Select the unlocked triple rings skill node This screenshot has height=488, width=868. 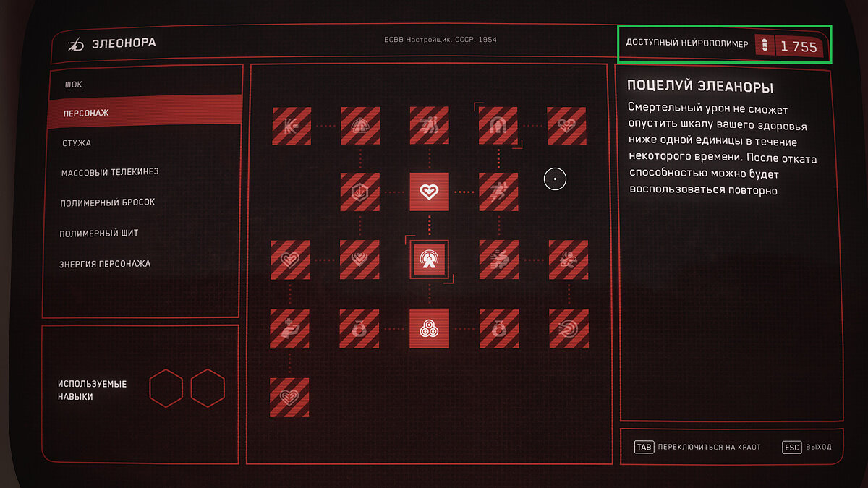[430, 328]
